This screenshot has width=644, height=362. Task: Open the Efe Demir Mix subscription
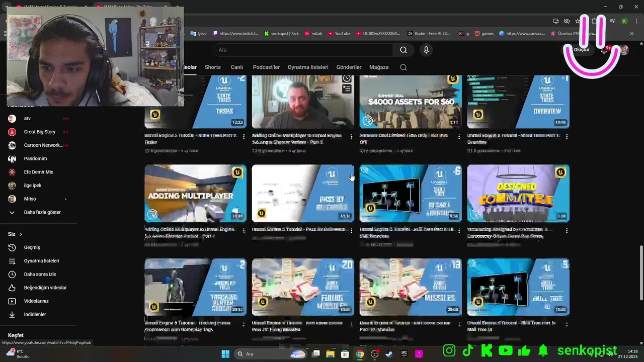click(38, 172)
